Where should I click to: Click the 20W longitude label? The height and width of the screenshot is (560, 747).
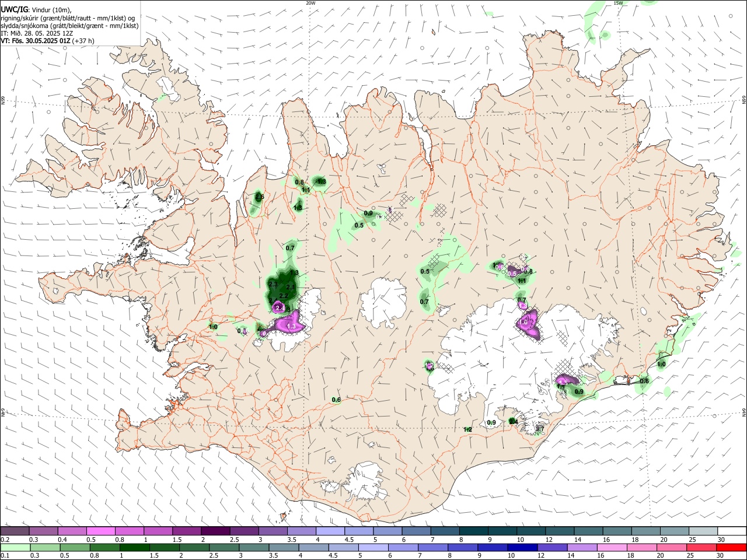(310, 3)
